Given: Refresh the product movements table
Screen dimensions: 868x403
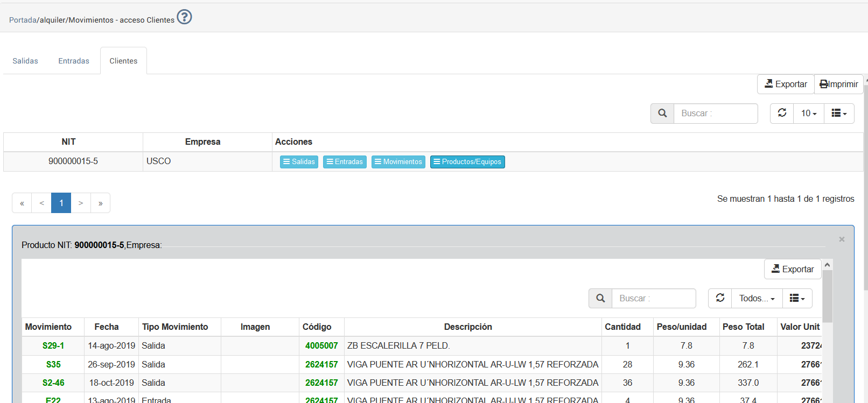Looking at the screenshot, I should (x=720, y=298).
